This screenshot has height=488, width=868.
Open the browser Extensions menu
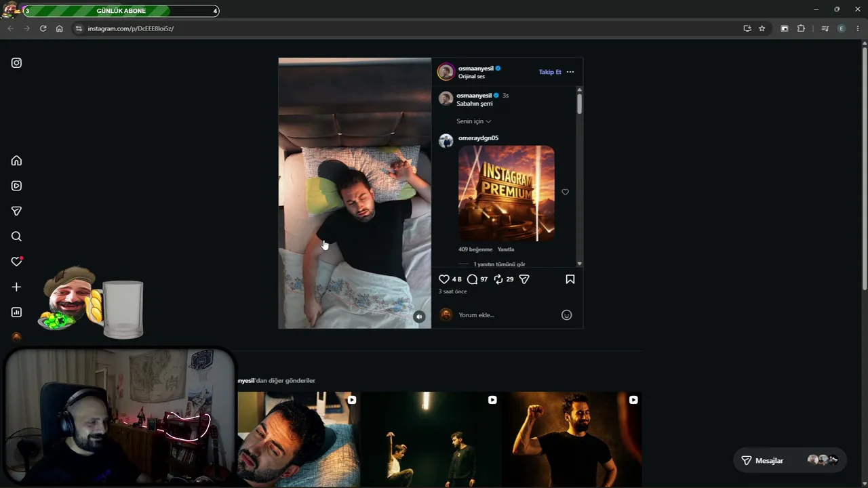tap(801, 28)
